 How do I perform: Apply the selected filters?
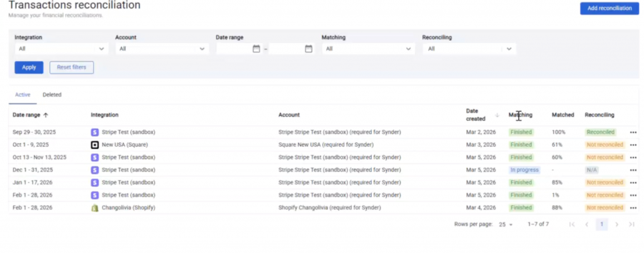(x=29, y=67)
